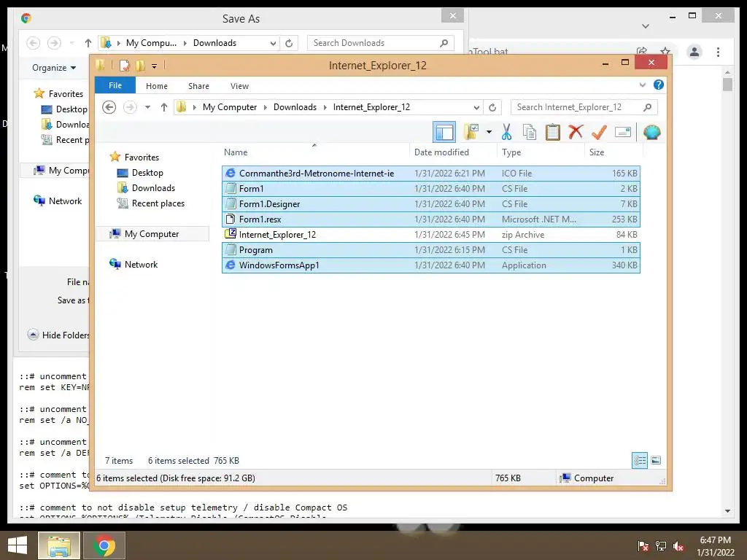Viewport: 747px width, 560px height.
Task: Open Downloads in Explorer navigation pane
Action: click(x=146, y=187)
